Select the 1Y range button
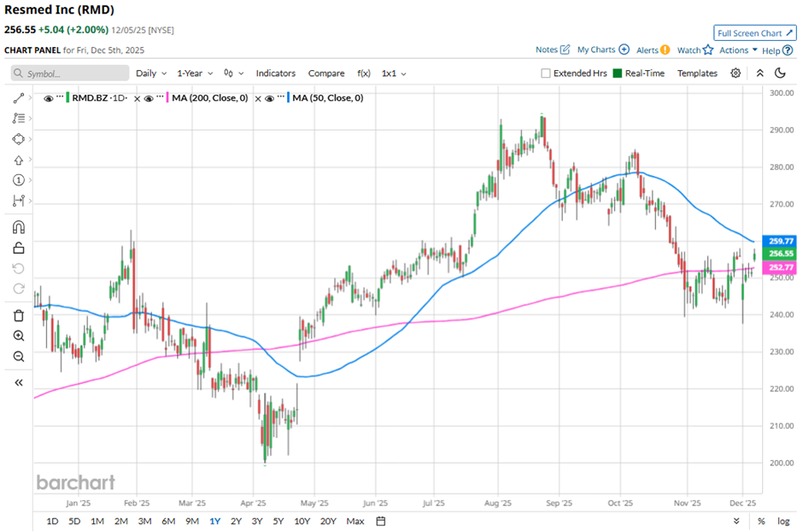The image size is (803, 532). click(214, 521)
